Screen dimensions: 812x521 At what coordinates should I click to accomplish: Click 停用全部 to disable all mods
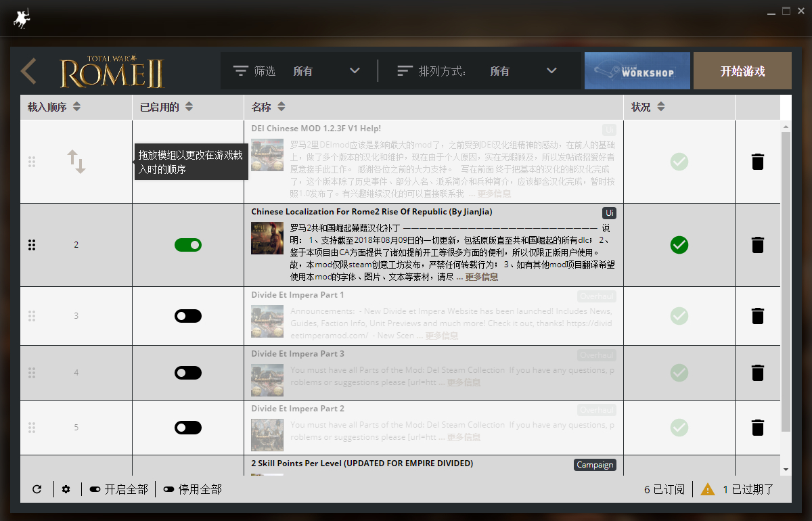pyautogui.click(x=192, y=489)
